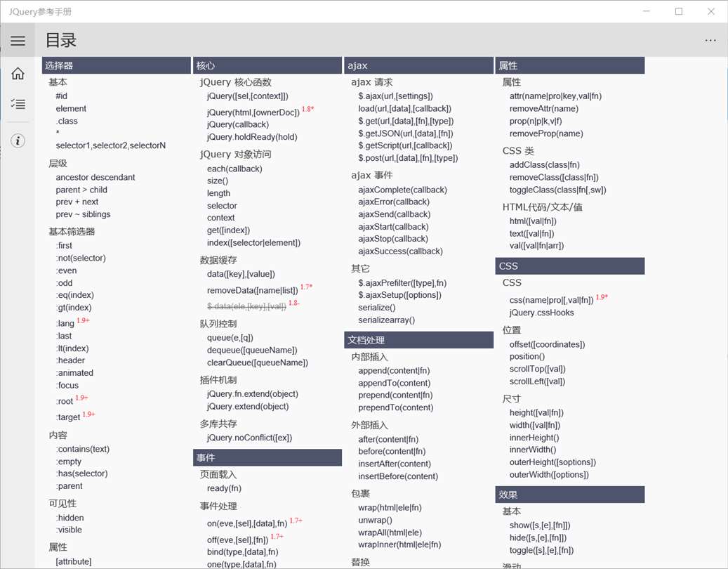Click the ajax section header
Image resolution: width=728 pixels, height=569 pixels.
point(419,65)
